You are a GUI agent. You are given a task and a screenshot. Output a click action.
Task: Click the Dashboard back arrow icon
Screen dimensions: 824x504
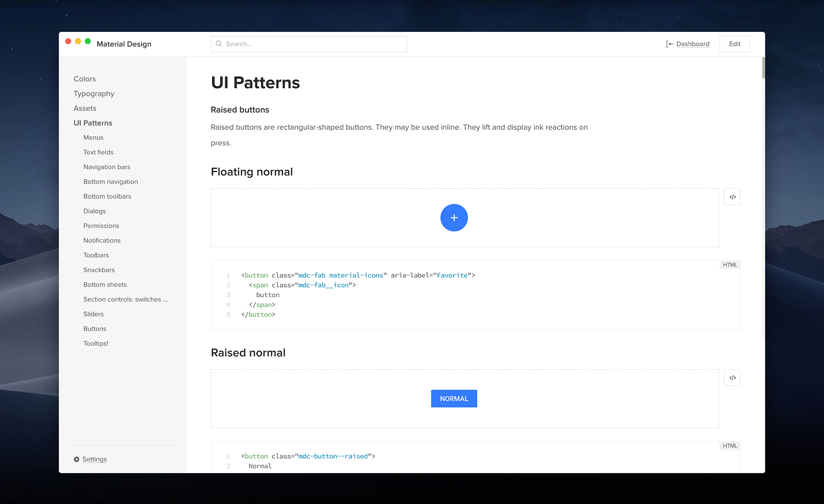669,44
